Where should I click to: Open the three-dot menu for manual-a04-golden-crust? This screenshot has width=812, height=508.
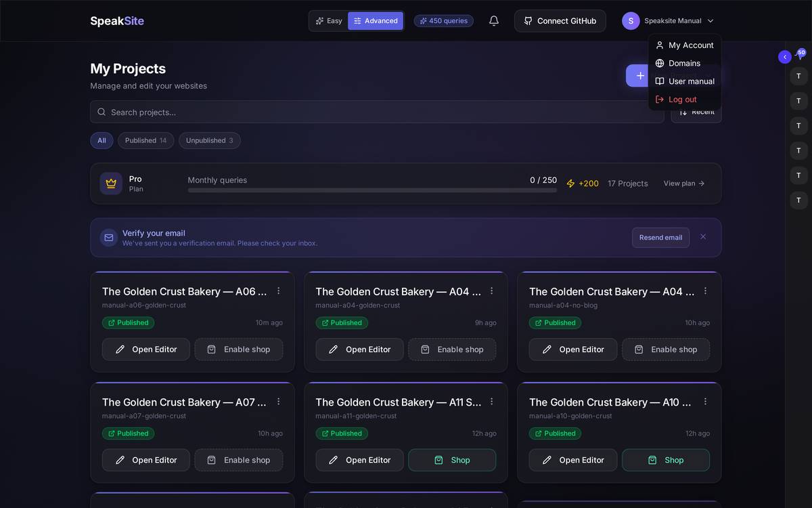492,291
